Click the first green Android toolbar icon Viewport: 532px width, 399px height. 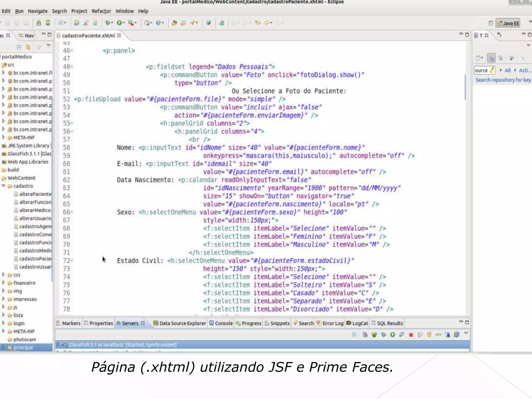(38, 23)
